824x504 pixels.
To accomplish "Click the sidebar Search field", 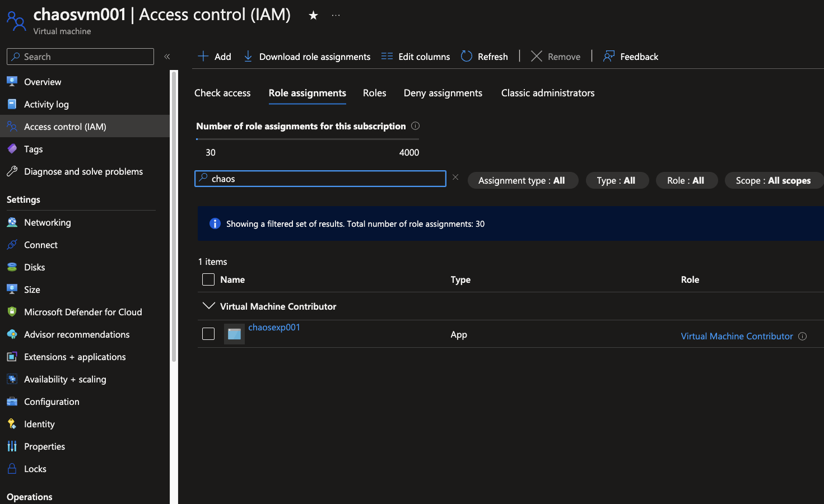I will coord(80,57).
